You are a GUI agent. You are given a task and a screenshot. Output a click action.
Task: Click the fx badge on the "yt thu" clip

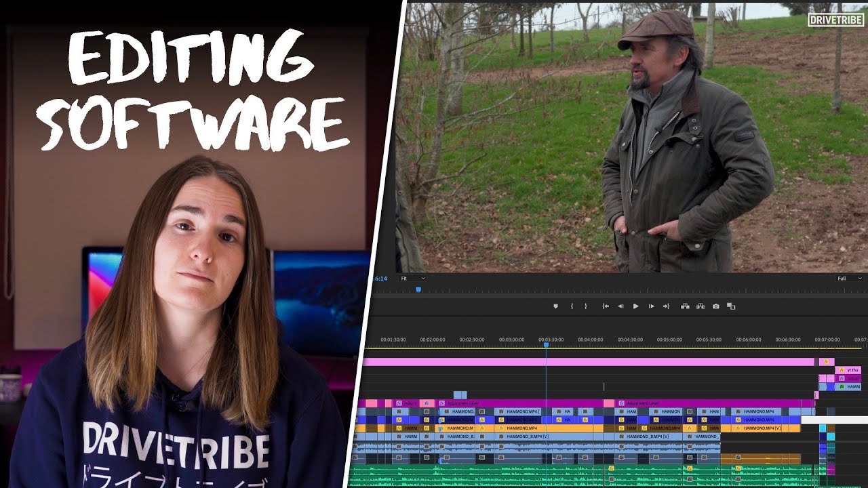click(x=842, y=370)
